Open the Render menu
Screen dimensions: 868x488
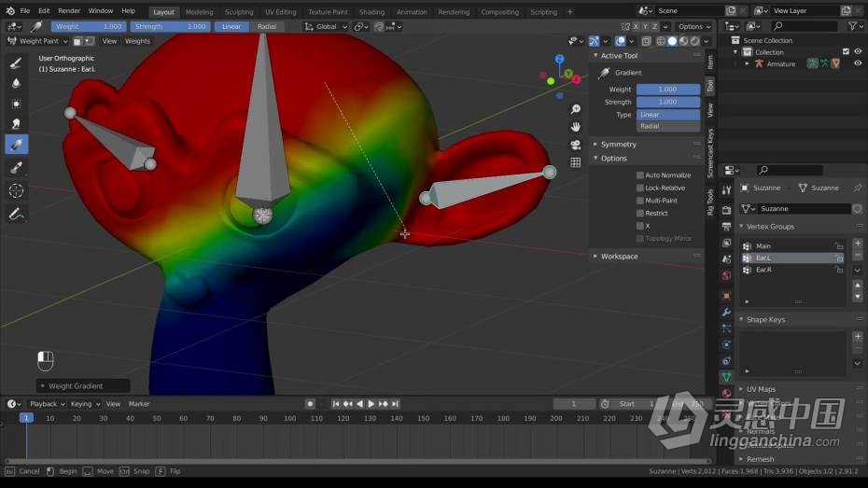pos(69,10)
